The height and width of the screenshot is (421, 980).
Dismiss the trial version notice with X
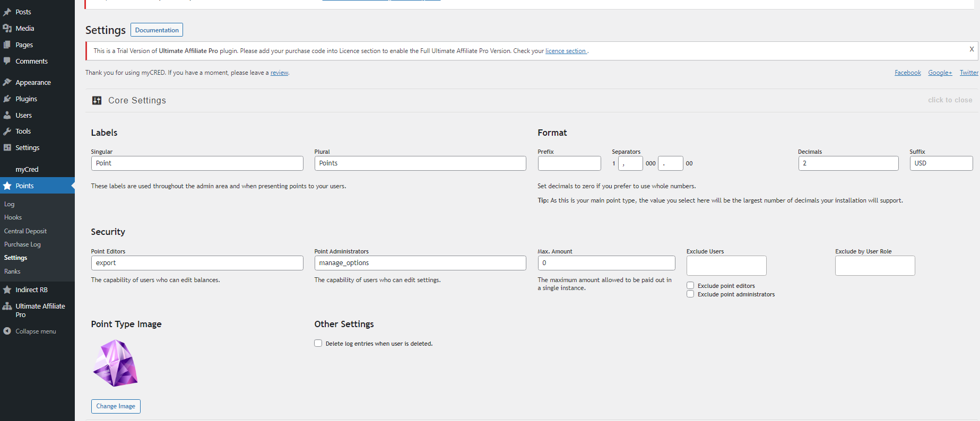972,49
